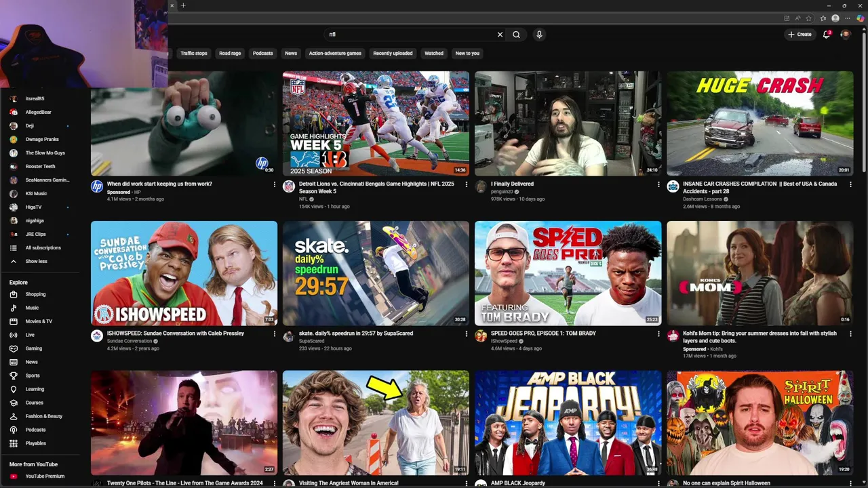Select the Podcasts filter chip
The image size is (868, 488).
pos(263,53)
